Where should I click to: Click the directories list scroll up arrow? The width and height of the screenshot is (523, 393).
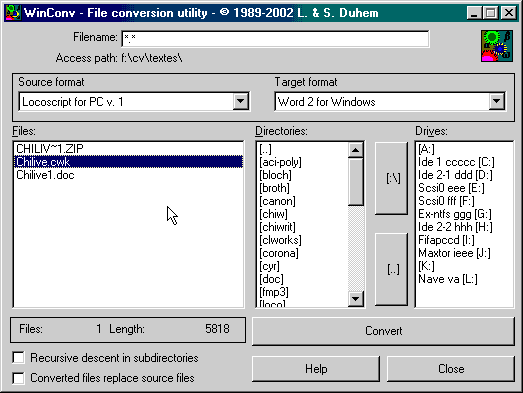point(355,150)
